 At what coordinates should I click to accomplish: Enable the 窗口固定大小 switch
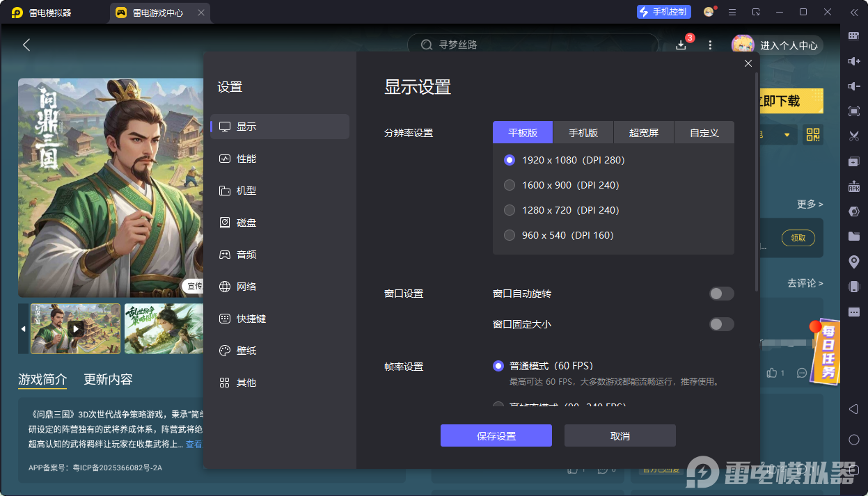pos(721,324)
